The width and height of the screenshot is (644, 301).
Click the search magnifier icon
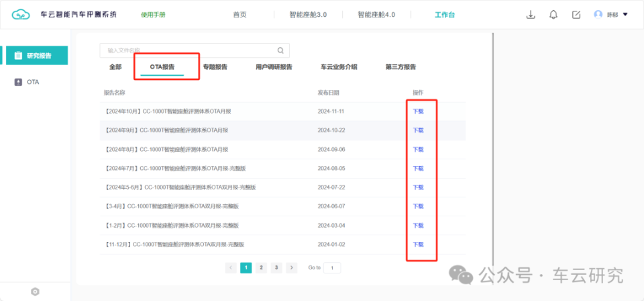click(280, 50)
